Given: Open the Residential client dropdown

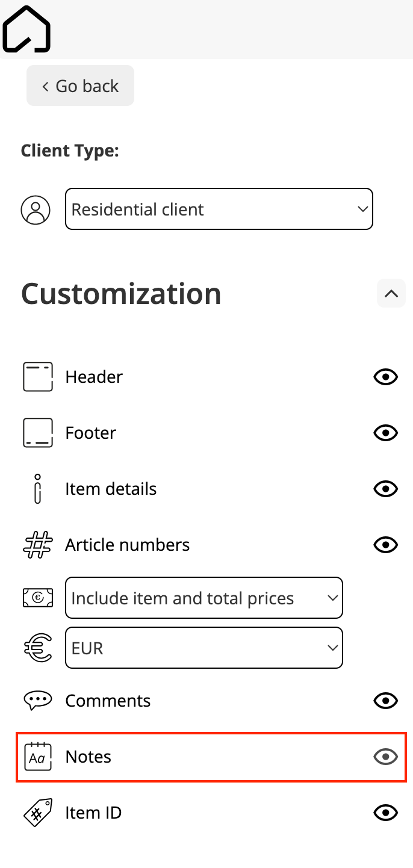Looking at the screenshot, I should pyautogui.click(x=219, y=209).
